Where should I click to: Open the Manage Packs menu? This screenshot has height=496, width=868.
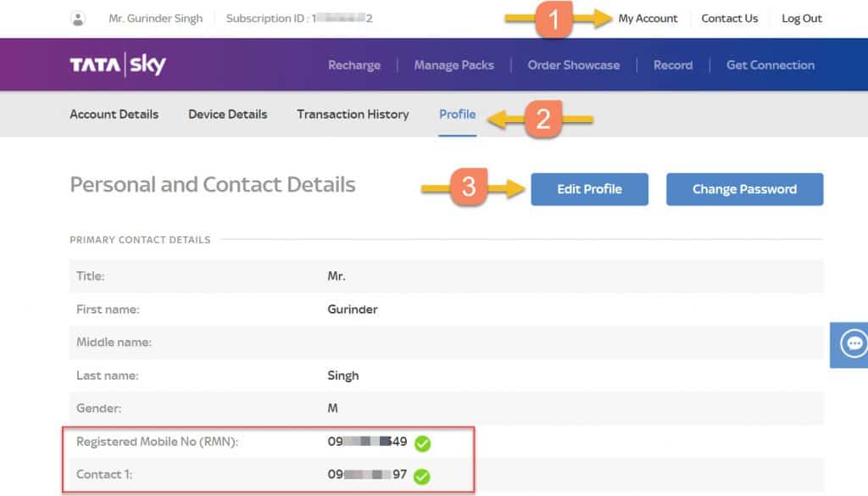454,64
